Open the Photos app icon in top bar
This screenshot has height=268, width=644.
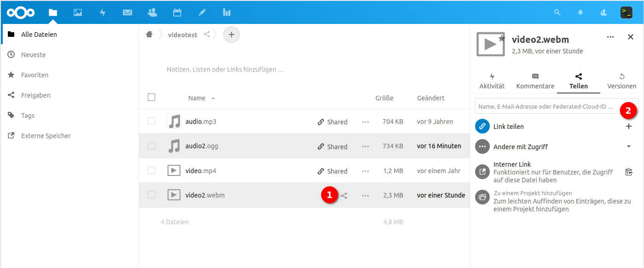coord(78,12)
